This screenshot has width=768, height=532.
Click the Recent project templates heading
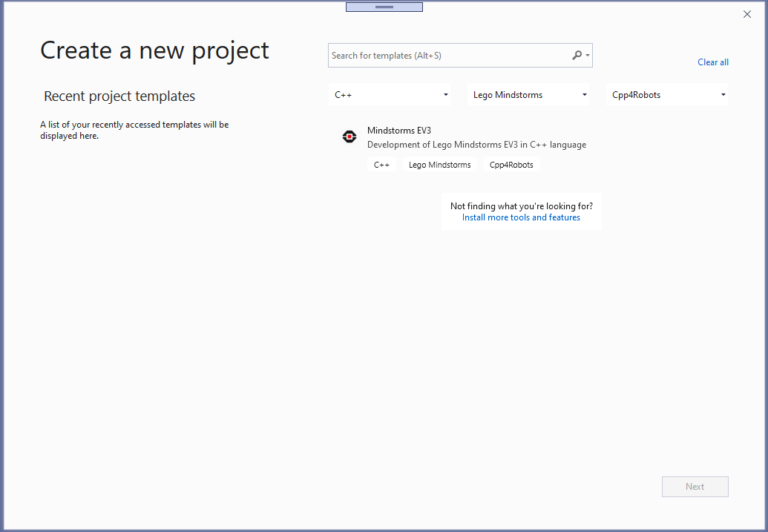click(x=119, y=96)
